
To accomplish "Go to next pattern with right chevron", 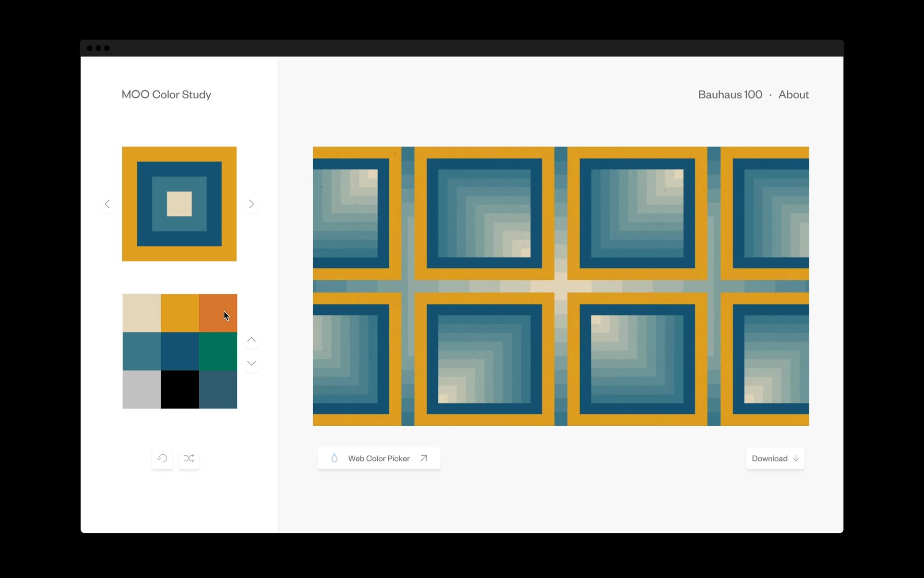I will [x=251, y=204].
